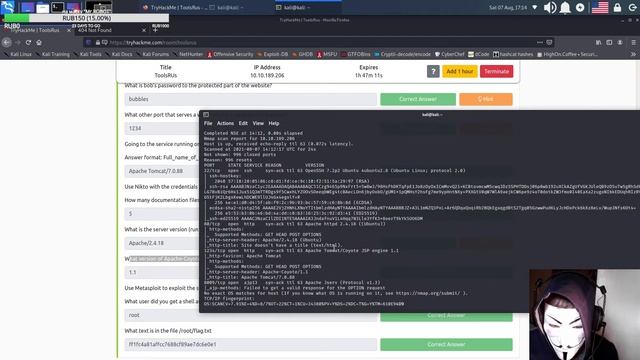Click Correct Answer button beside flag answer
Screen dimensions: 640x360
pos(446,344)
